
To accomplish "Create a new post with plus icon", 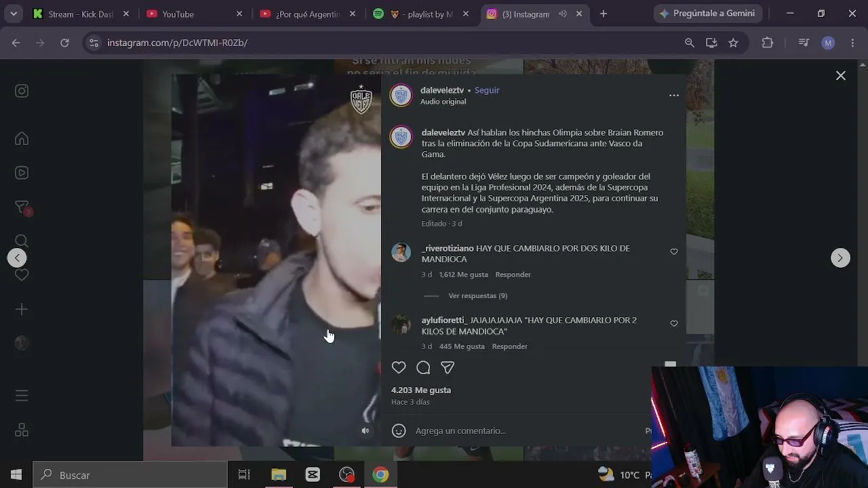I will pyautogui.click(x=22, y=309).
